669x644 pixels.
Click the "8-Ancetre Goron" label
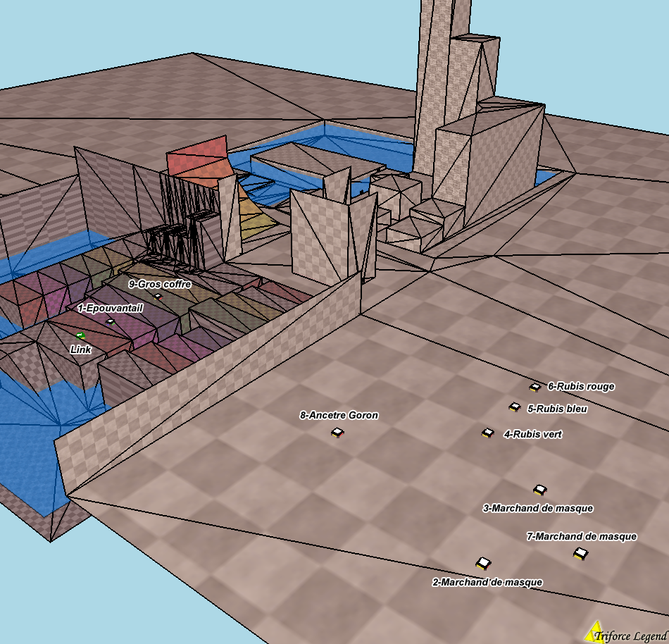click(x=339, y=415)
